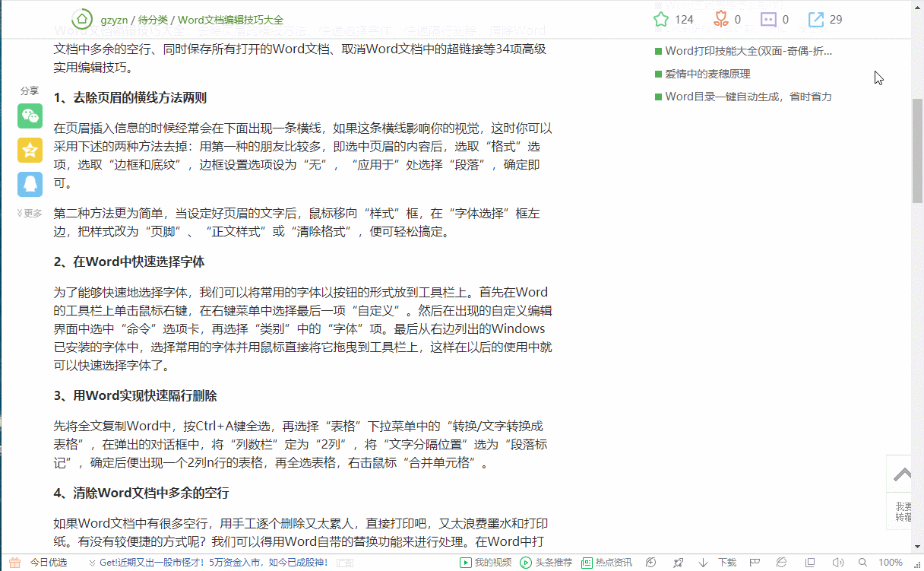Open the Word目录一键自动生成 related article

(748, 97)
